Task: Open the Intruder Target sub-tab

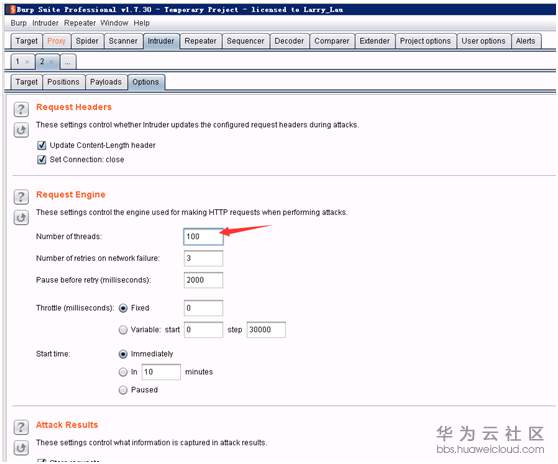Action: pos(26,82)
